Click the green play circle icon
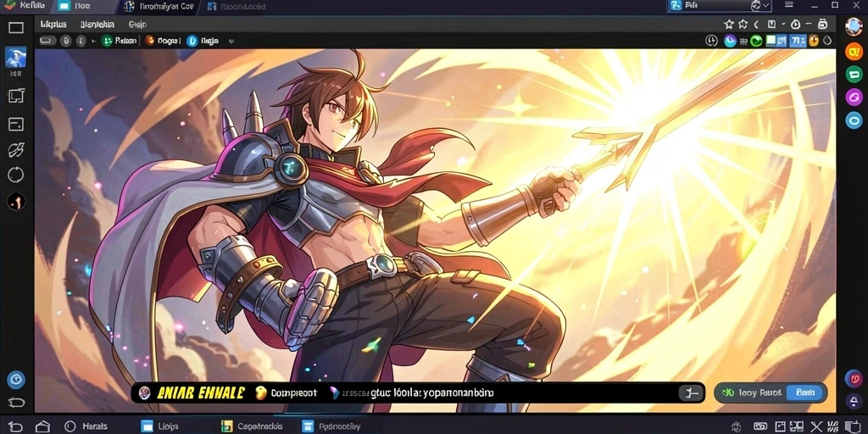The width and height of the screenshot is (868, 434). [x=756, y=41]
